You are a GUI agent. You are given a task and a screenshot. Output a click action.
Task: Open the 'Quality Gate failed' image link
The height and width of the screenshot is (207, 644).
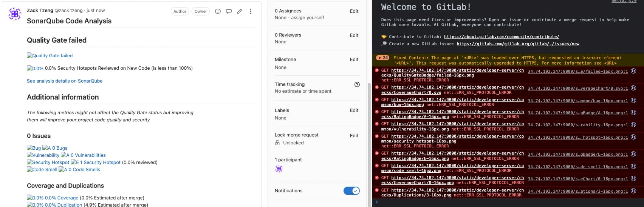point(50,55)
